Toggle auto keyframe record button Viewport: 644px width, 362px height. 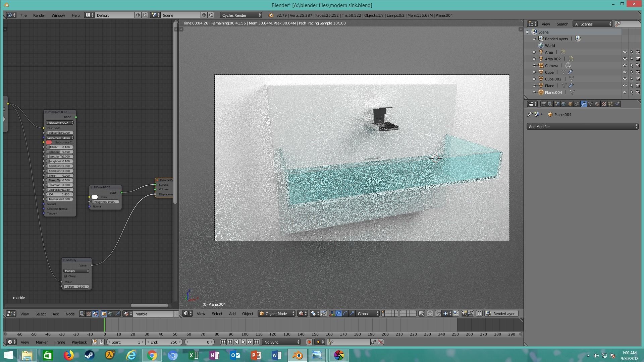309,342
